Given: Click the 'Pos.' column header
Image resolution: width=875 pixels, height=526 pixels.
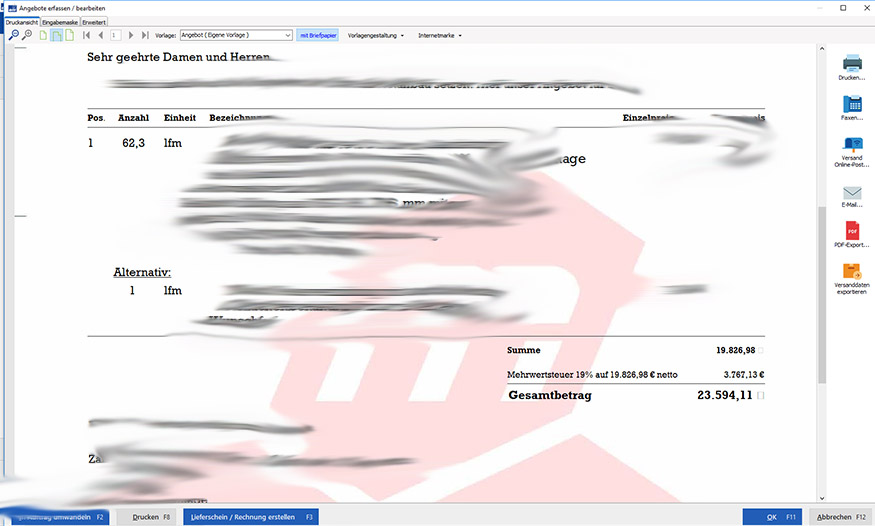Looking at the screenshot, I should pos(96,118).
